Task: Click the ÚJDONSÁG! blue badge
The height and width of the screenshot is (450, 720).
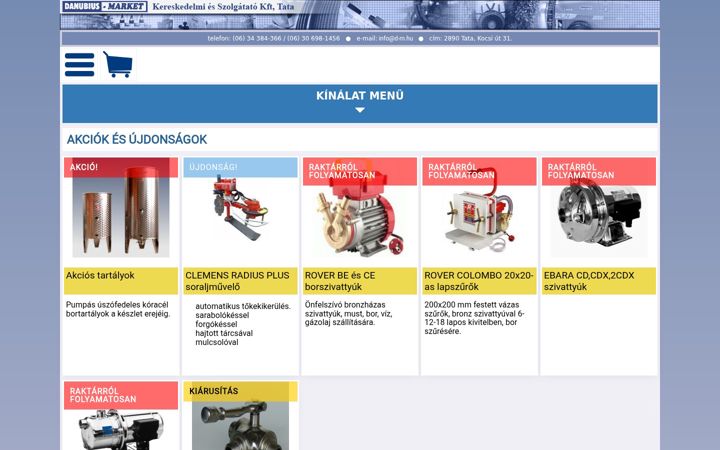Action: [240, 167]
